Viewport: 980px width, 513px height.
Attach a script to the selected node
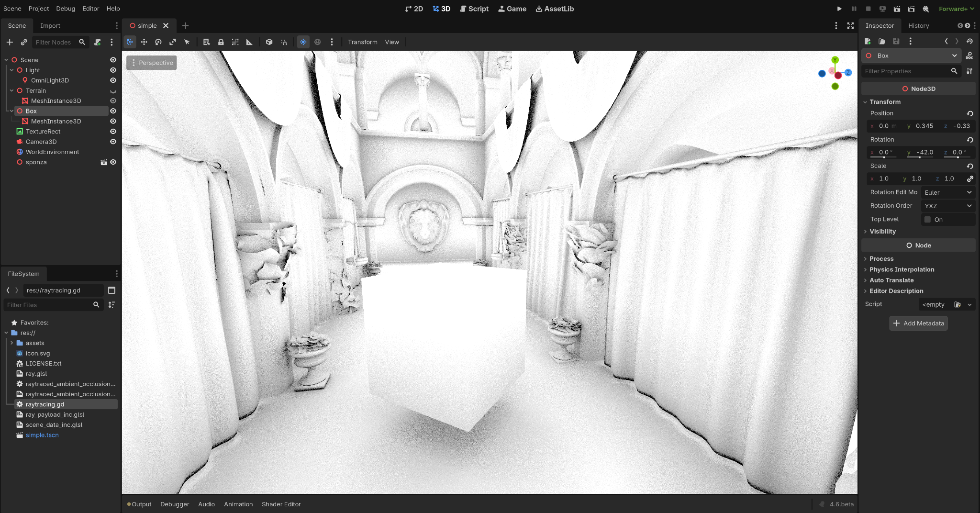pos(98,42)
